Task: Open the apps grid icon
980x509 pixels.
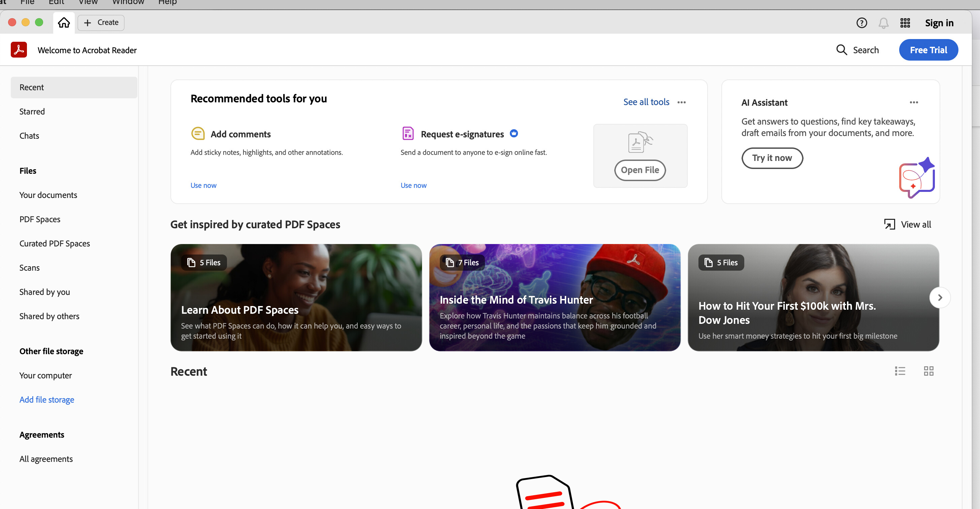Action: coord(905,23)
